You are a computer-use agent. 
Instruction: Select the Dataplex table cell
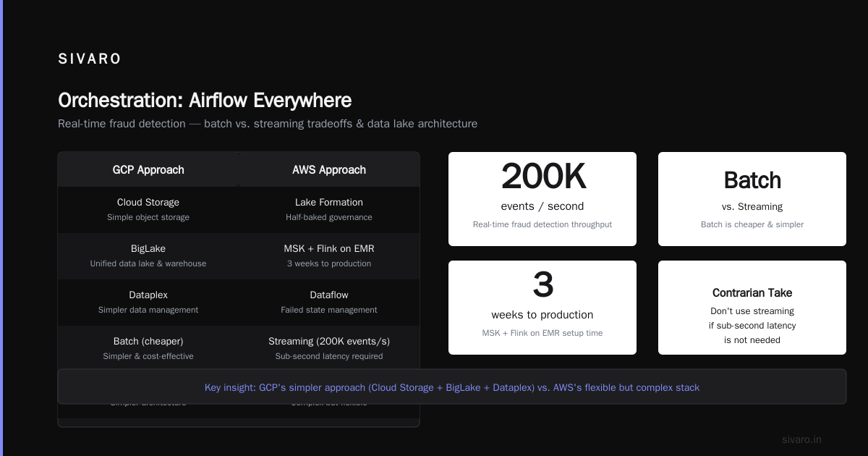click(x=148, y=295)
